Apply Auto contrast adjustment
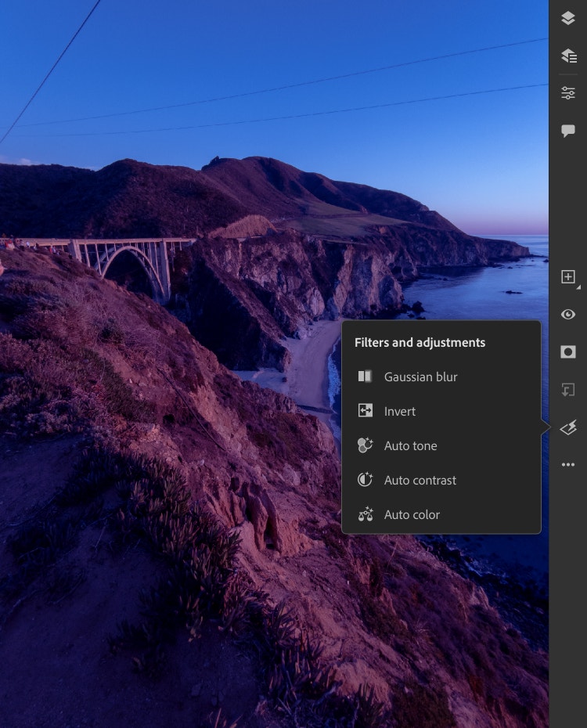The height and width of the screenshot is (728, 587). coord(420,481)
